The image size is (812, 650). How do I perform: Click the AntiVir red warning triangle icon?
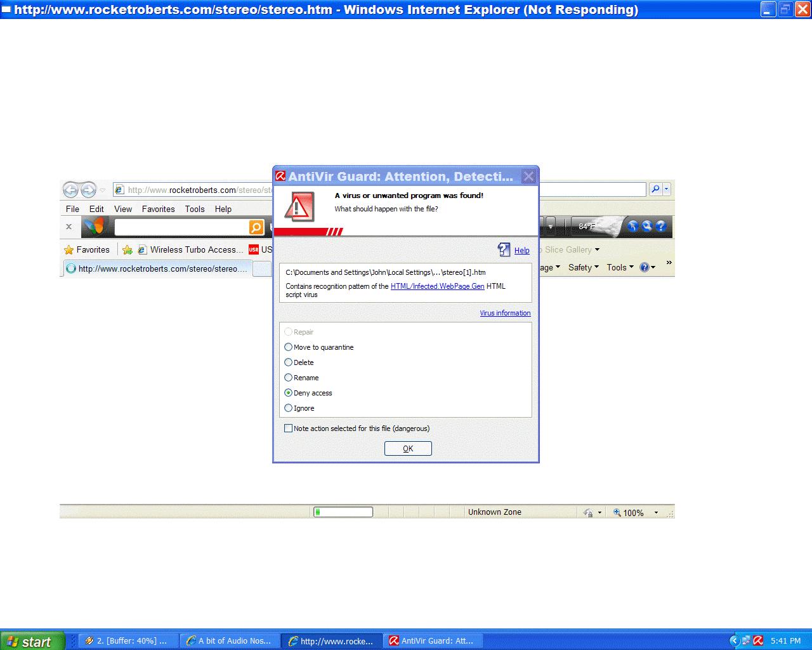(x=299, y=207)
